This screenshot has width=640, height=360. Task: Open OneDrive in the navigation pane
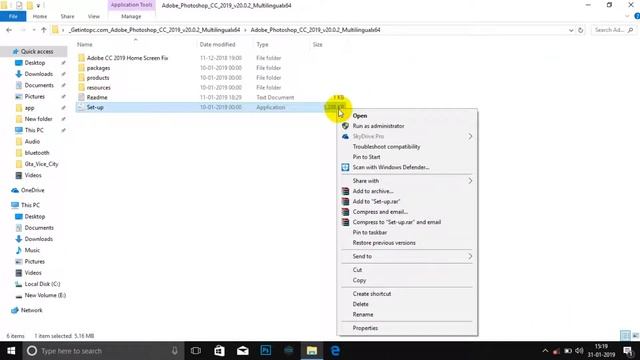click(x=32, y=190)
